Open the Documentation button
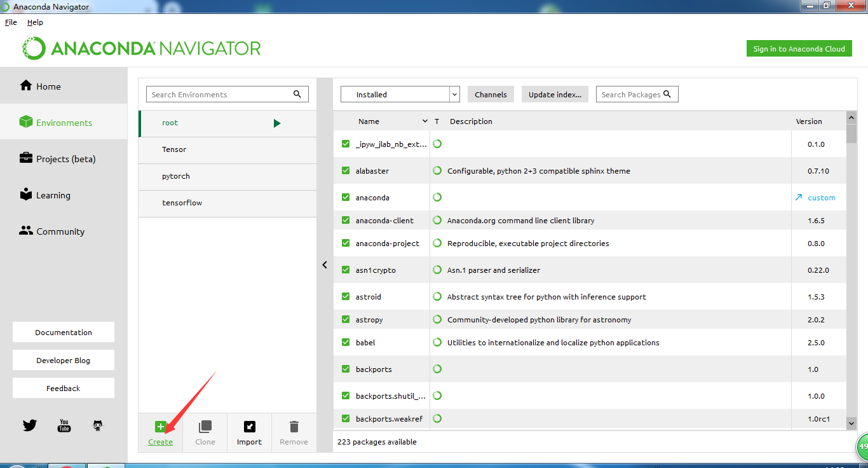This screenshot has height=468, width=868. click(x=64, y=332)
